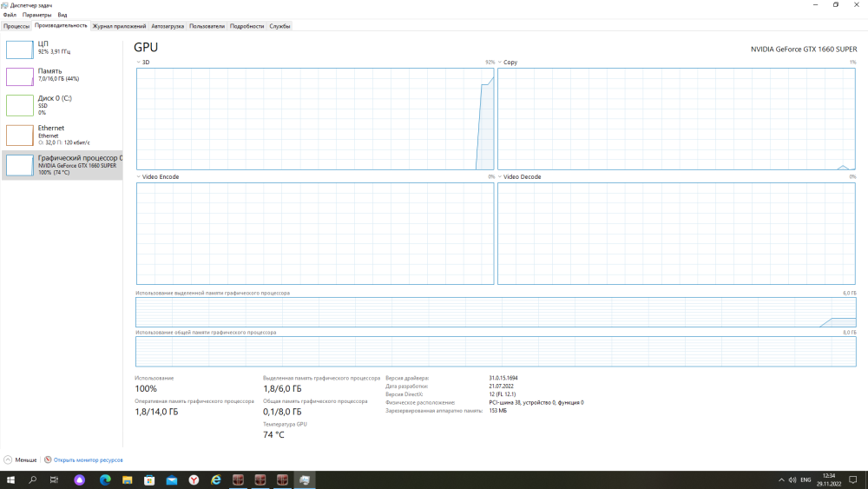Open the Copy graph engine dropdown

coord(500,63)
